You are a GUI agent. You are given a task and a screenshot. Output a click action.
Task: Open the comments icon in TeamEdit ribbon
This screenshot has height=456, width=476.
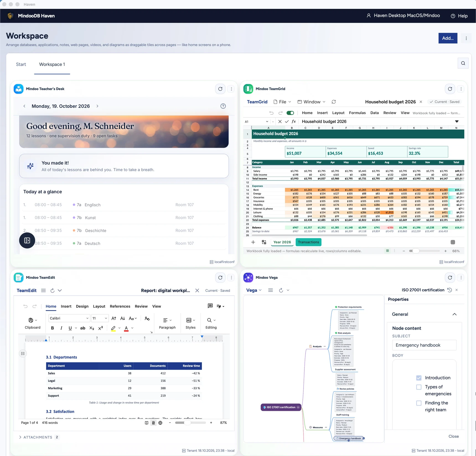(210, 306)
